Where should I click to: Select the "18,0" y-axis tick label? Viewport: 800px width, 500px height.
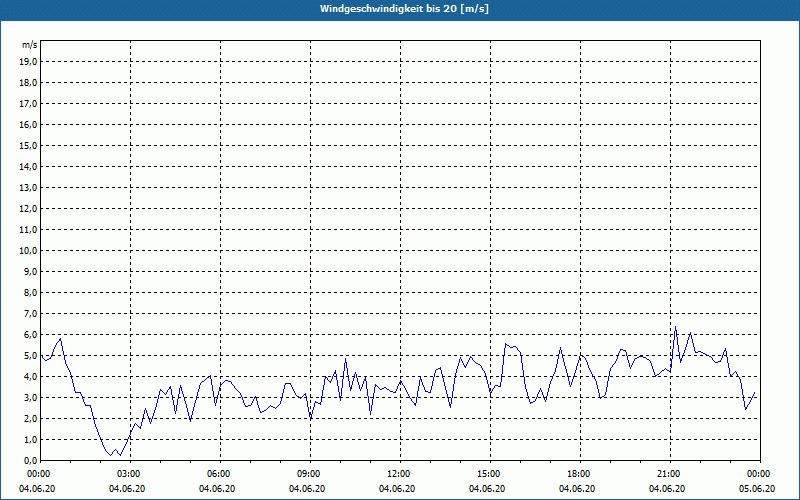click(x=29, y=83)
